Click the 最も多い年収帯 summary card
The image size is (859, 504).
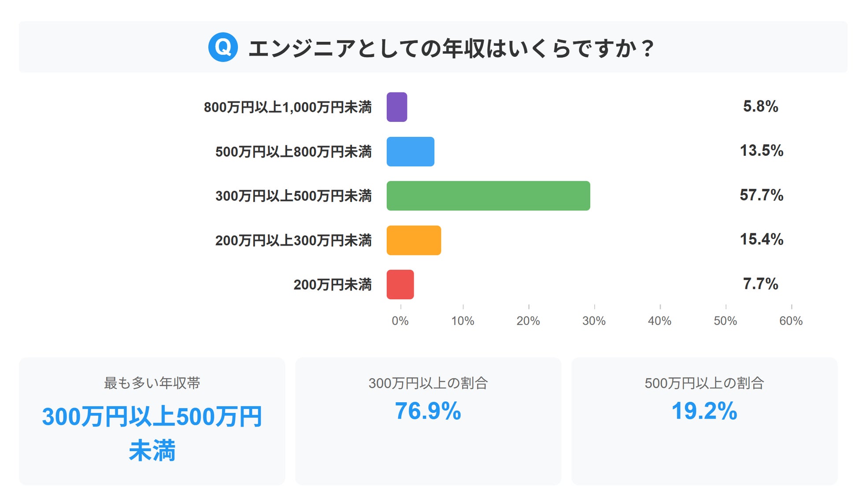click(152, 421)
